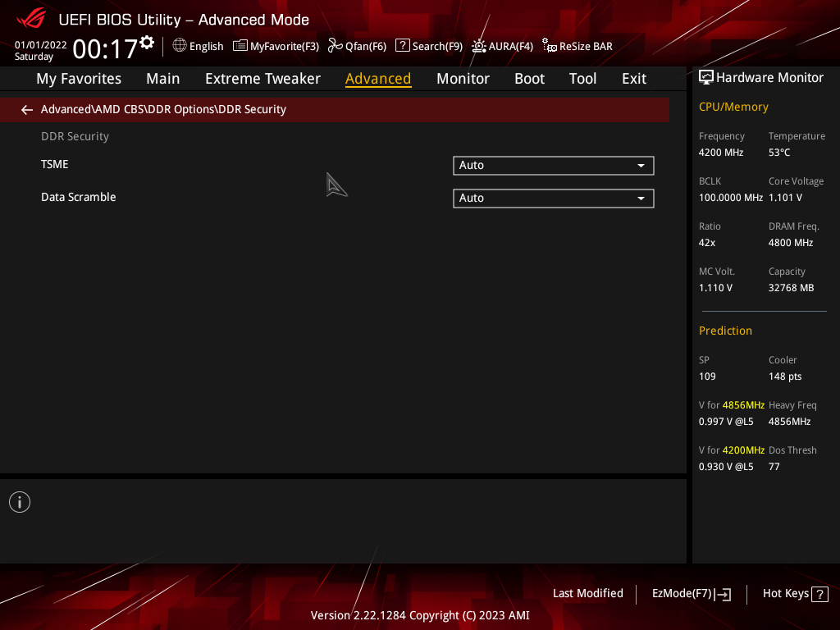
Task: Click the Dos Thresh value 77
Action: click(x=774, y=467)
